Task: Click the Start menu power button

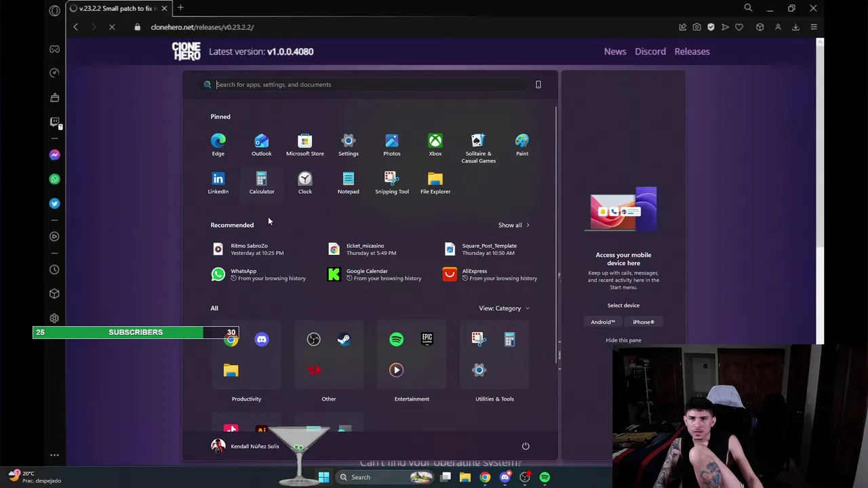Action: tap(525, 446)
